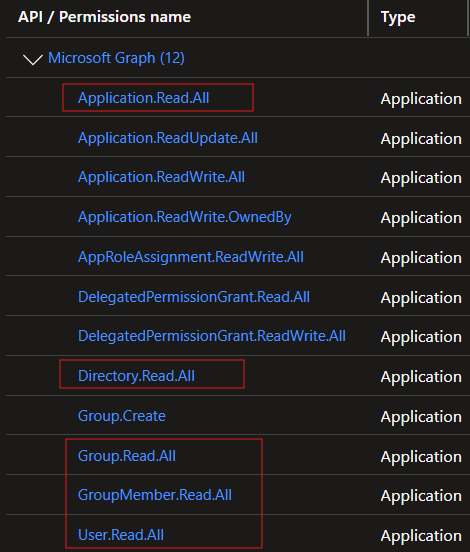Viewport: 470px width, 552px height.
Task: Open the Group.Create permission
Action: (122, 416)
